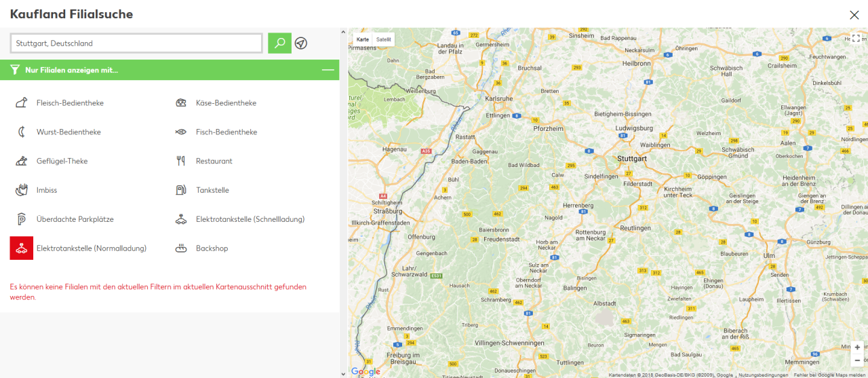Image resolution: width=868 pixels, height=378 pixels.
Task: Switch map to Karte view
Action: point(363,40)
